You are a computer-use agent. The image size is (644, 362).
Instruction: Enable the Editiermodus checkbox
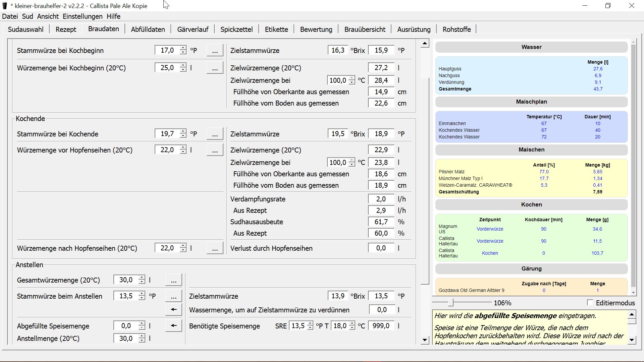590,303
